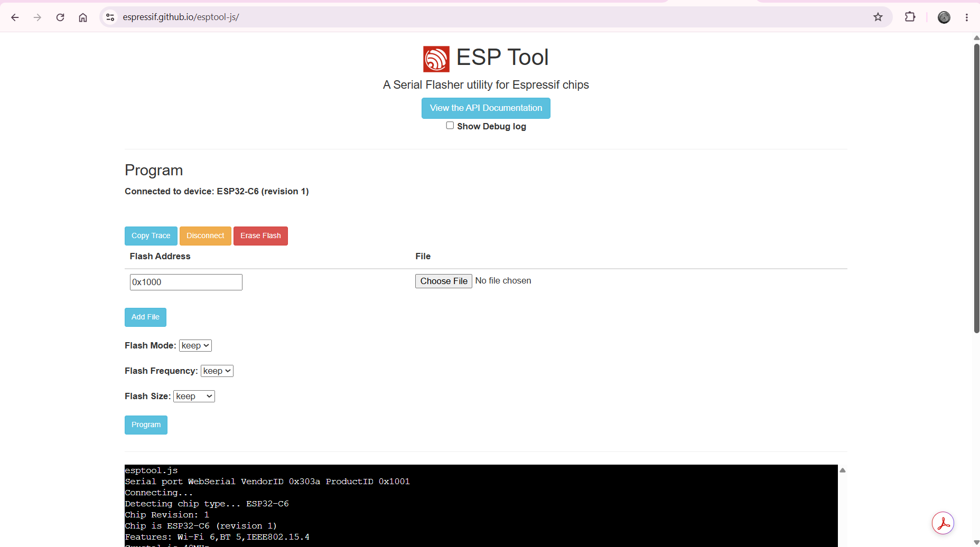Open the Flash Mode dropdown

point(195,345)
